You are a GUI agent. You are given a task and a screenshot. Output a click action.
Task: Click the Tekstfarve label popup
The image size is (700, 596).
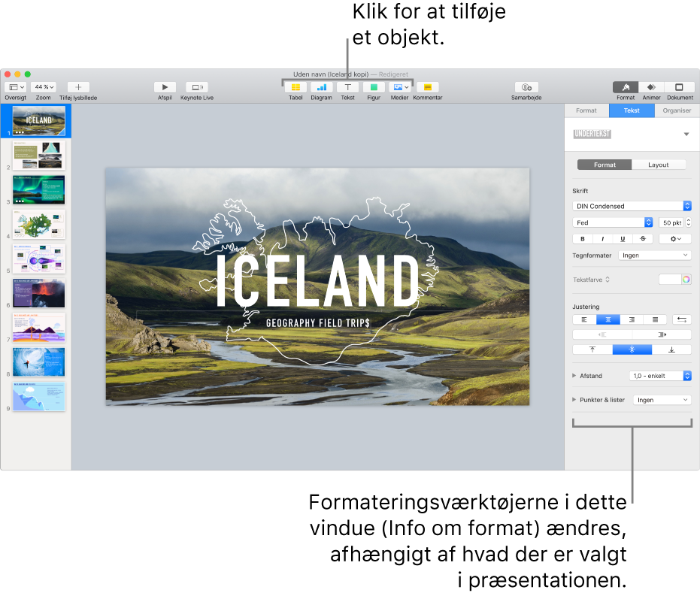click(x=591, y=280)
